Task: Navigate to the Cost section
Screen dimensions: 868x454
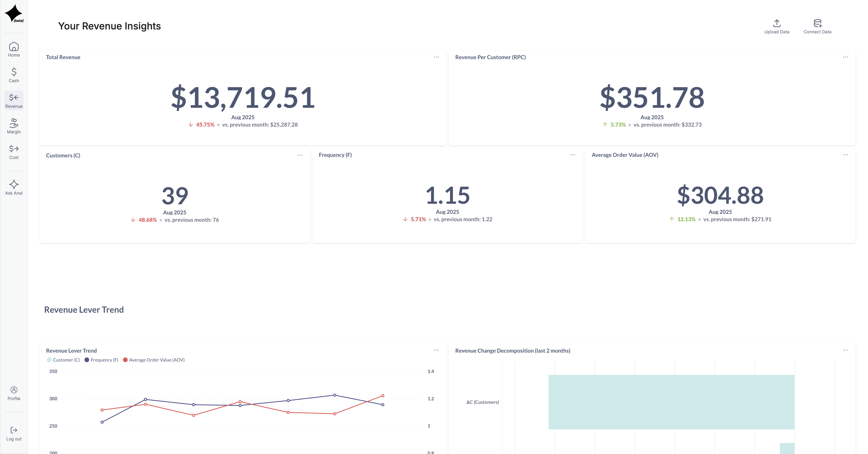Action: [14, 152]
